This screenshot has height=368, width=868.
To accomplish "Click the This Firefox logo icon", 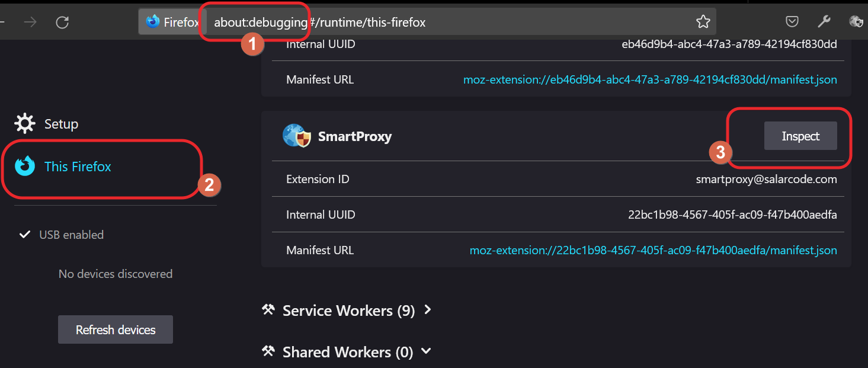I will click(24, 167).
